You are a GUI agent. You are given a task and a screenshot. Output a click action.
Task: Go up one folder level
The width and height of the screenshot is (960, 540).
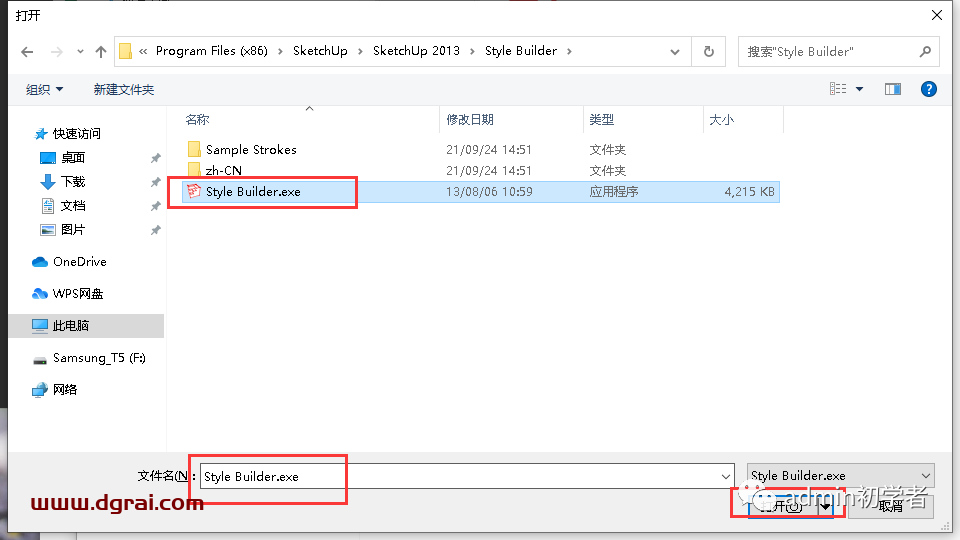click(x=101, y=52)
